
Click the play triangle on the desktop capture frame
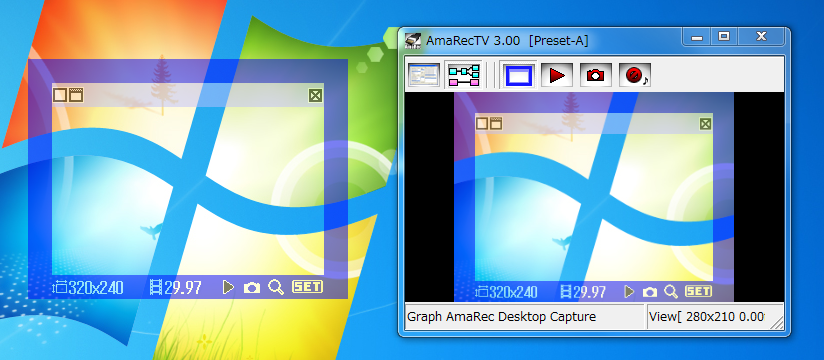228,287
